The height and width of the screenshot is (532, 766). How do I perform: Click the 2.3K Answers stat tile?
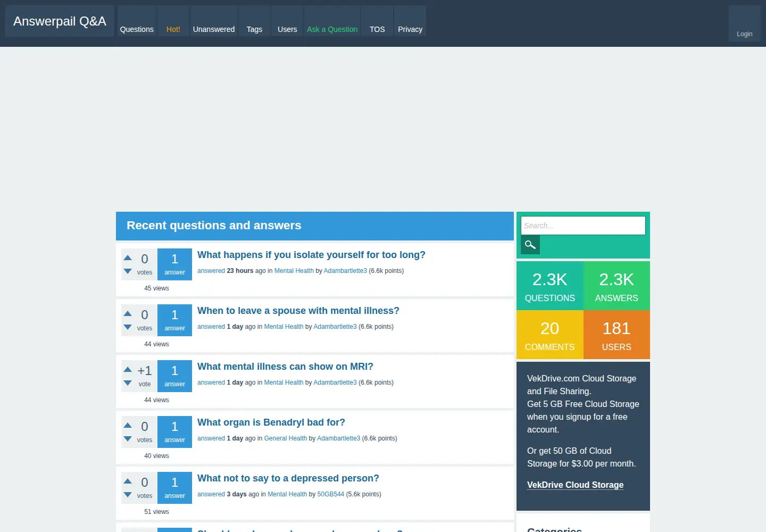tap(617, 286)
